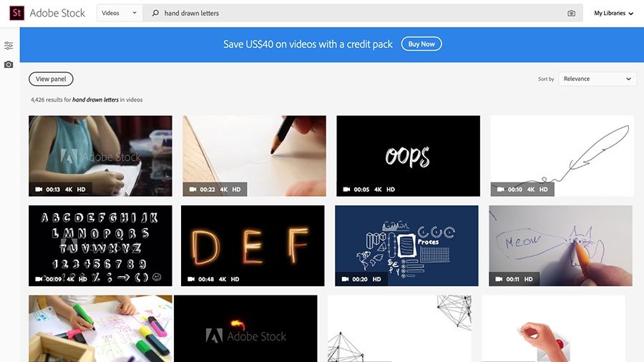Focus the 'hand drawn letters' search field
This screenshot has height=362, width=644.
coord(362,13)
